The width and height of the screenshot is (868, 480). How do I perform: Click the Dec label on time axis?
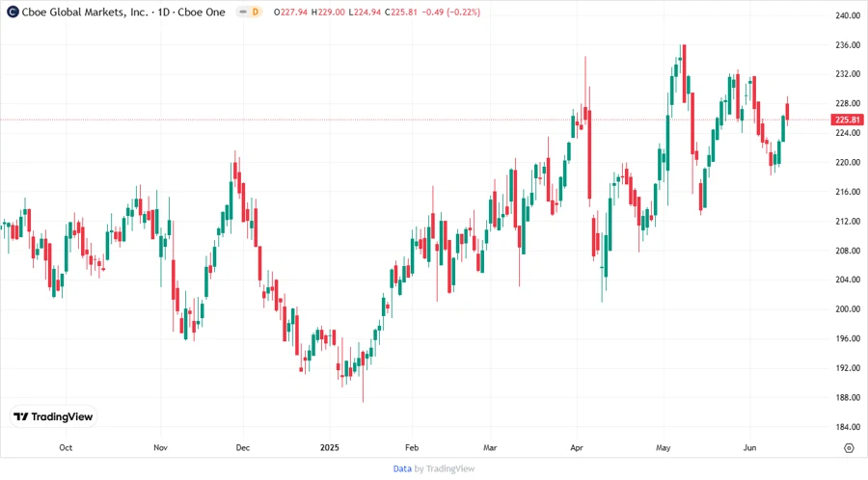pos(242,447)
